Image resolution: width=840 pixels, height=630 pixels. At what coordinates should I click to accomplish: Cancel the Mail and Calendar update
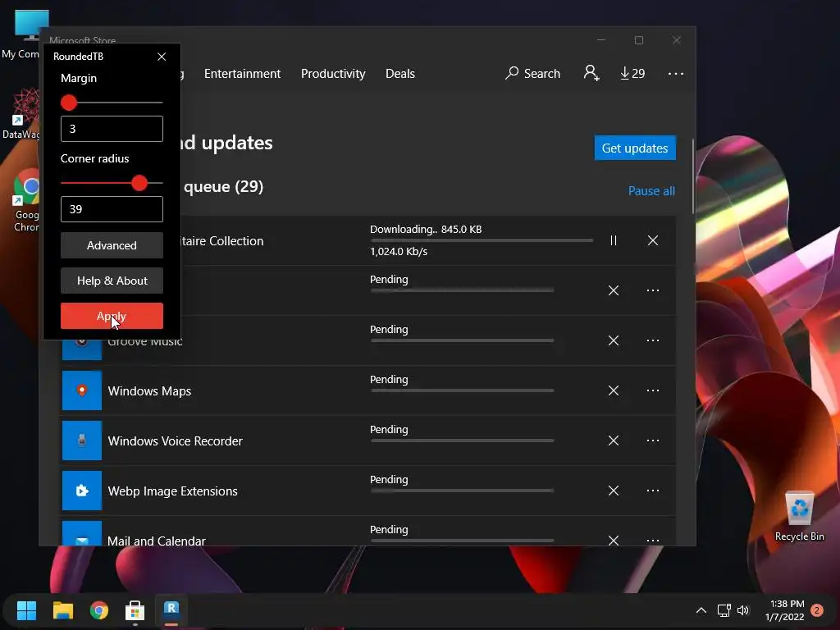(x=614, y=540)
